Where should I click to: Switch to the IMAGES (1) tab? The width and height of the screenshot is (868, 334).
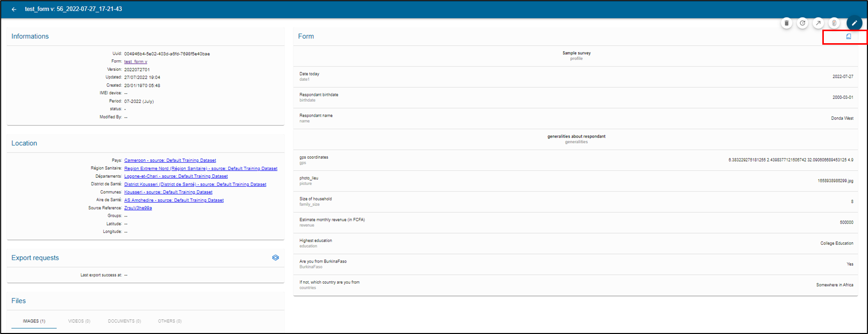(x=34, y=321)
